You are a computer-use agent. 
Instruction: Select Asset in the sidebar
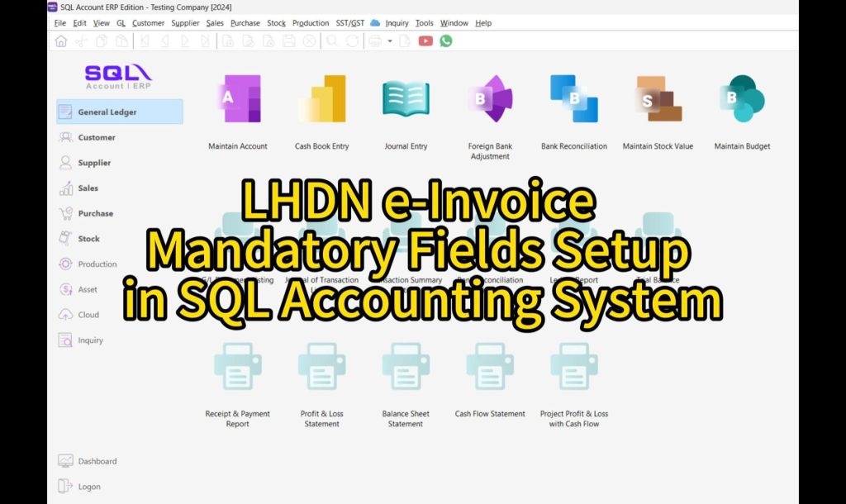(78, 290)
